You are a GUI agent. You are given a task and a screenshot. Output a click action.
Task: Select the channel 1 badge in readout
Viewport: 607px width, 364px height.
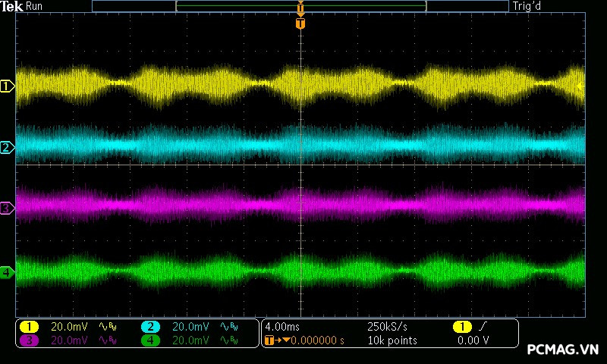[x=29, y=327]
